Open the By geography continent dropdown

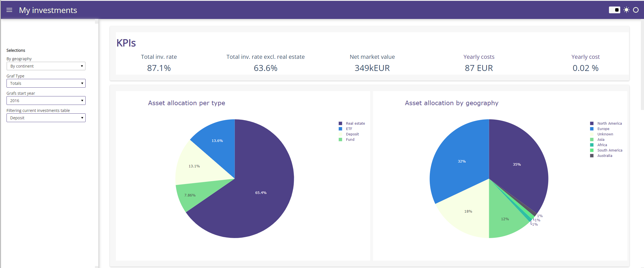pos(45,66)
